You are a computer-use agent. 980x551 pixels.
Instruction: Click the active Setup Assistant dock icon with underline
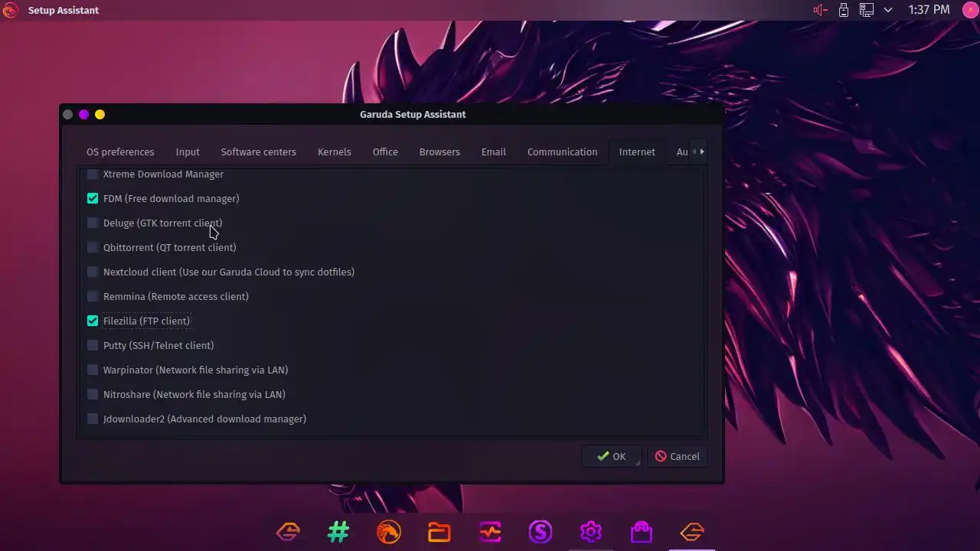[x=692, y=531]
